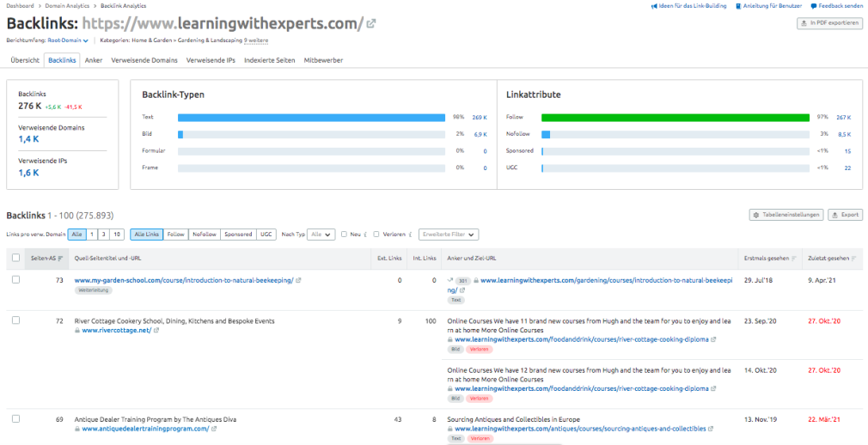Viewport: 868px width, 445px height.
Task: Select UGC link attribute filter
Action: pyautogui.click(x=266, y=235)
